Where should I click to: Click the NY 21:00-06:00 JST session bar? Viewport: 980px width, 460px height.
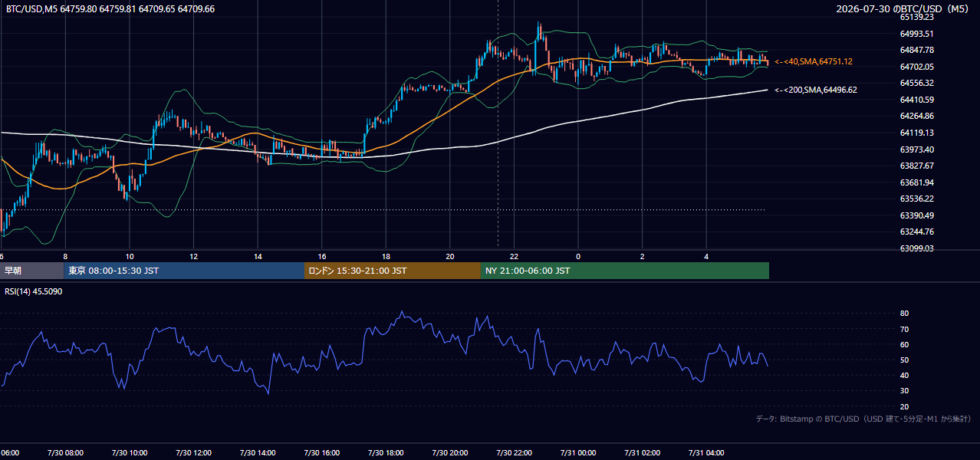[625, 271]
